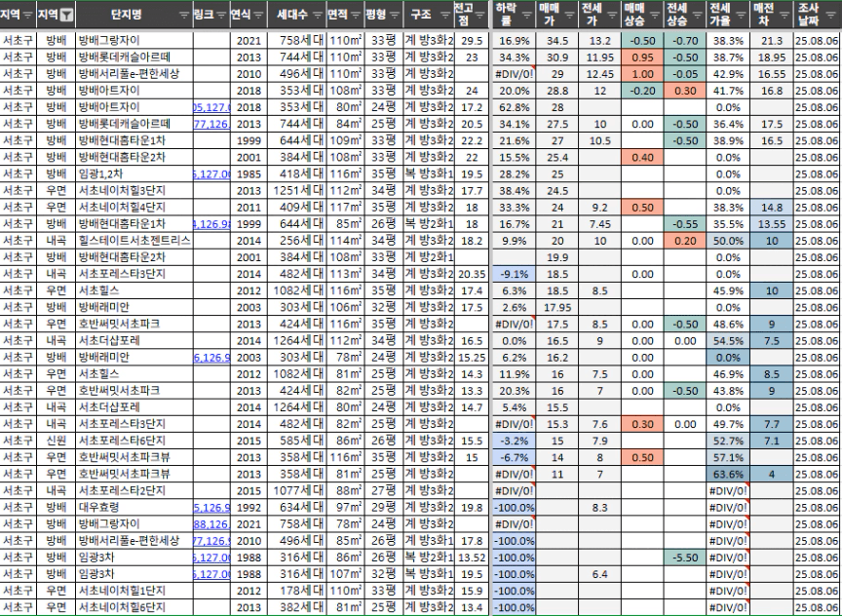Select the red 매매상승 cell 1.00
Image resolution: width=842 pixels, height=616 pixels.
click(x=642, y=74)
